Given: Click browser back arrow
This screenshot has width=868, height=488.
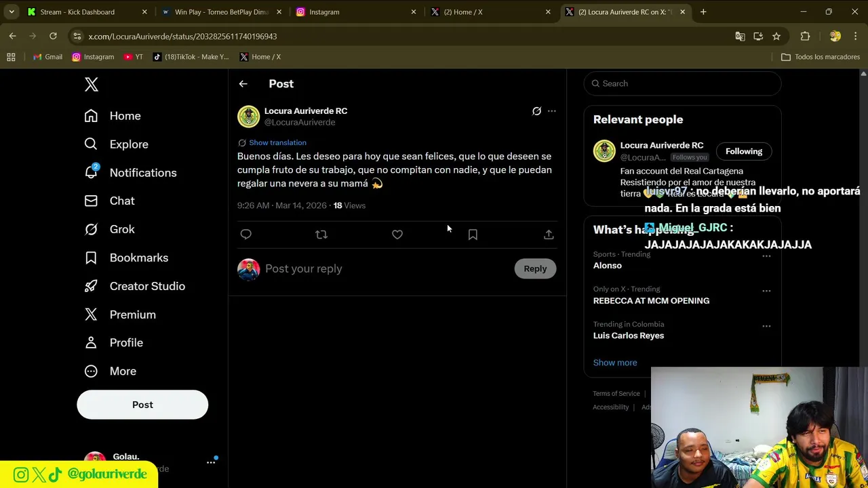Looking at the screenshot, I should point(13,36).
